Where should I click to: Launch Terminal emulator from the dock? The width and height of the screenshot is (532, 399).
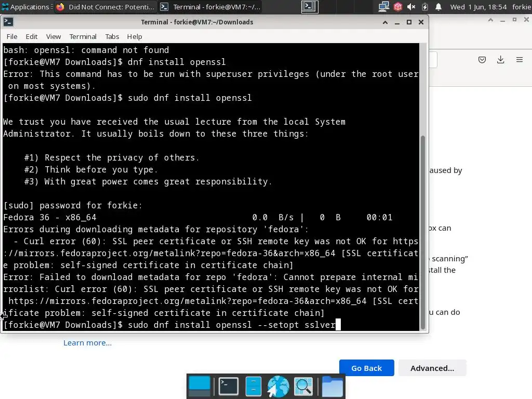228,386
